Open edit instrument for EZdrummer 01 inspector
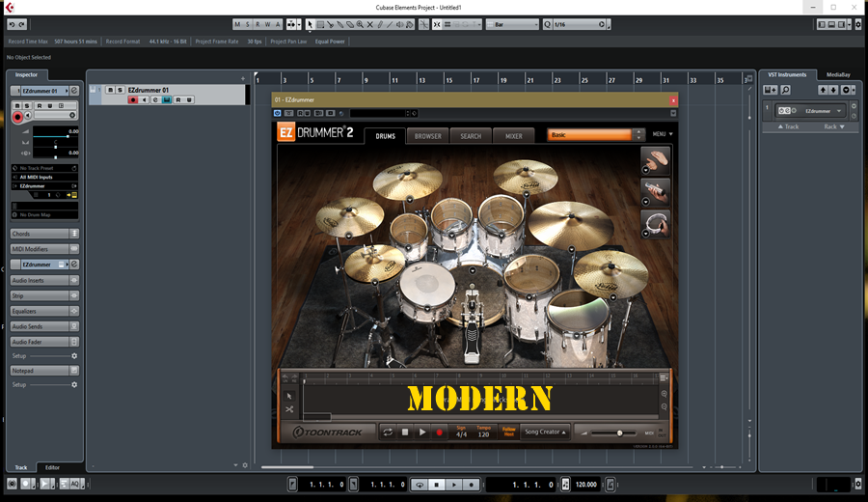 coord(74,91)
